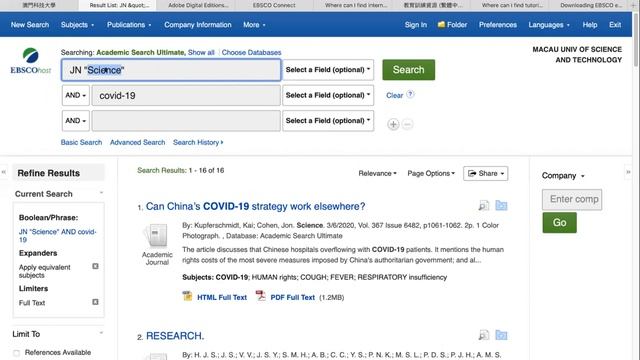
Task: Click Choose Databases link
Action: 251,53
